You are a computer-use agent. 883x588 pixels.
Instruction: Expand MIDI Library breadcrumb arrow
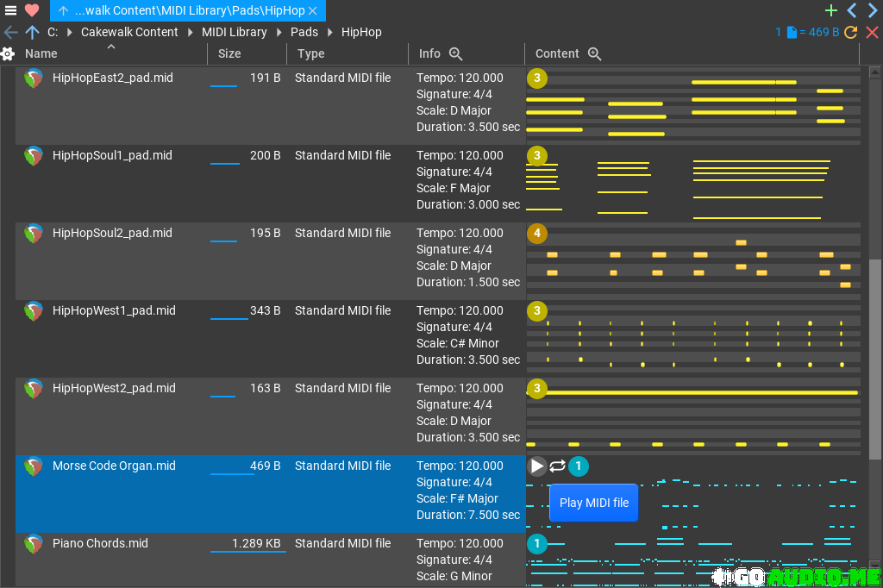279,32
